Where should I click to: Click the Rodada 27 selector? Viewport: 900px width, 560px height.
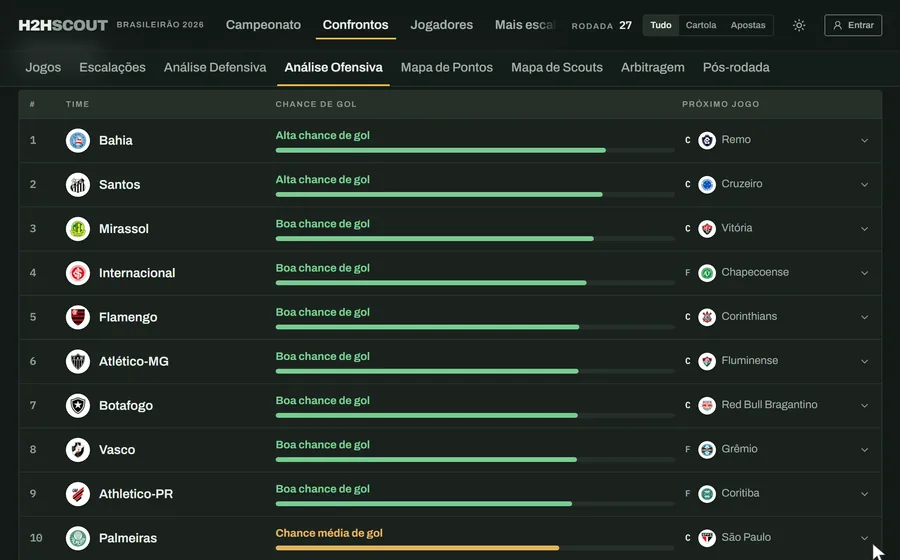[x=602, y=26]
